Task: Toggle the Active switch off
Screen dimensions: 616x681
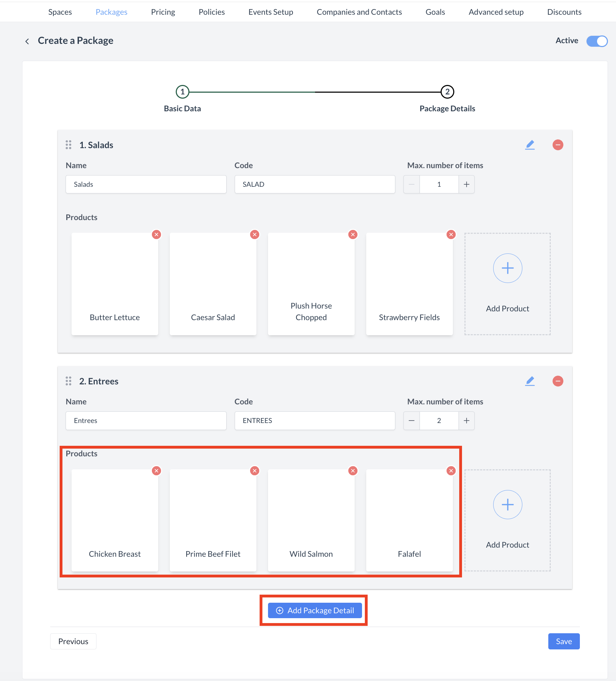Action: tap(597, 41)
